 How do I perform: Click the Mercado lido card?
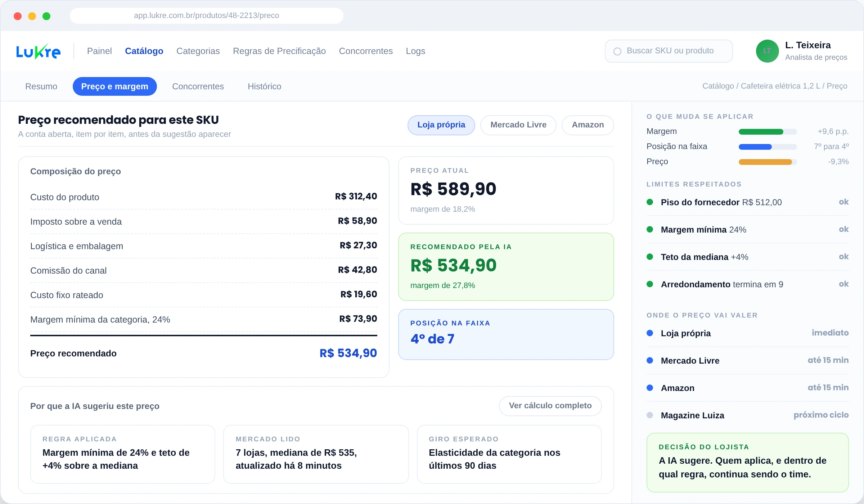point(316,454)
